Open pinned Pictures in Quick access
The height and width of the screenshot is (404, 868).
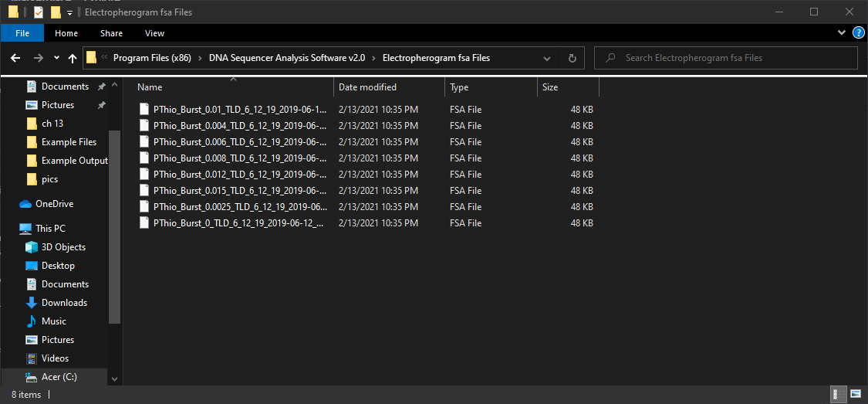(x=58, y=105)
